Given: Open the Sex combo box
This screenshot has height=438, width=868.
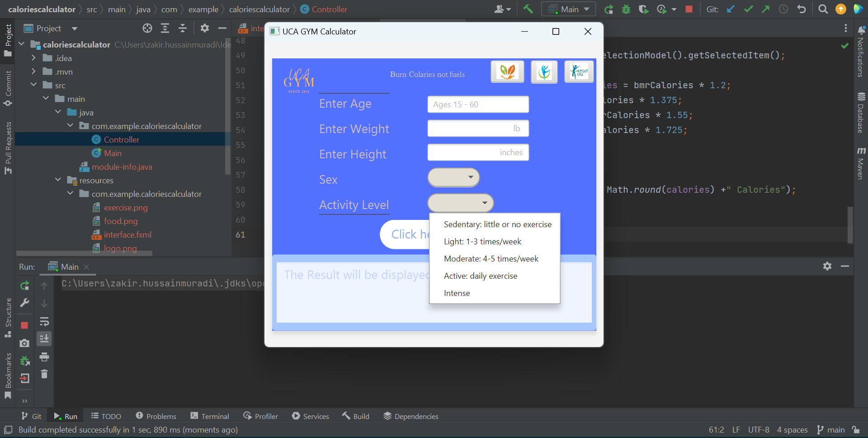Looking at the screenshot, I should click(x=453, y=177).
